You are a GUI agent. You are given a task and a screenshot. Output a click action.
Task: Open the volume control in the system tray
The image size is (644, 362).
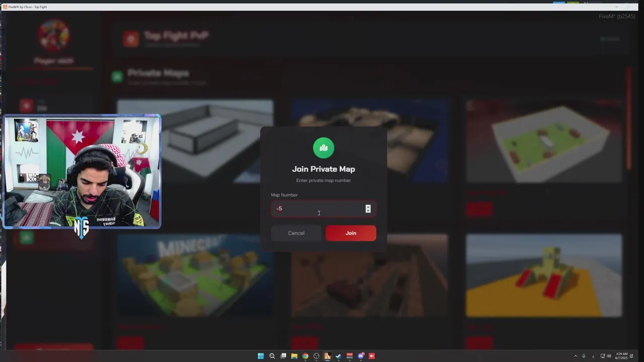(x=609, y=356)
